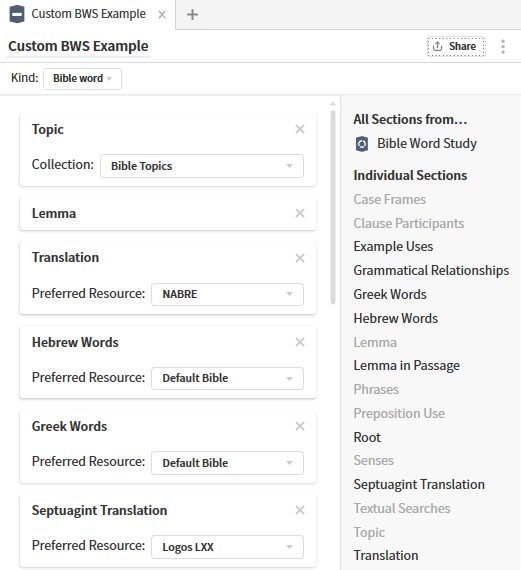521x570 pixels.
Task: Add the Grammatical Relationships section
Action: point(431,270)
